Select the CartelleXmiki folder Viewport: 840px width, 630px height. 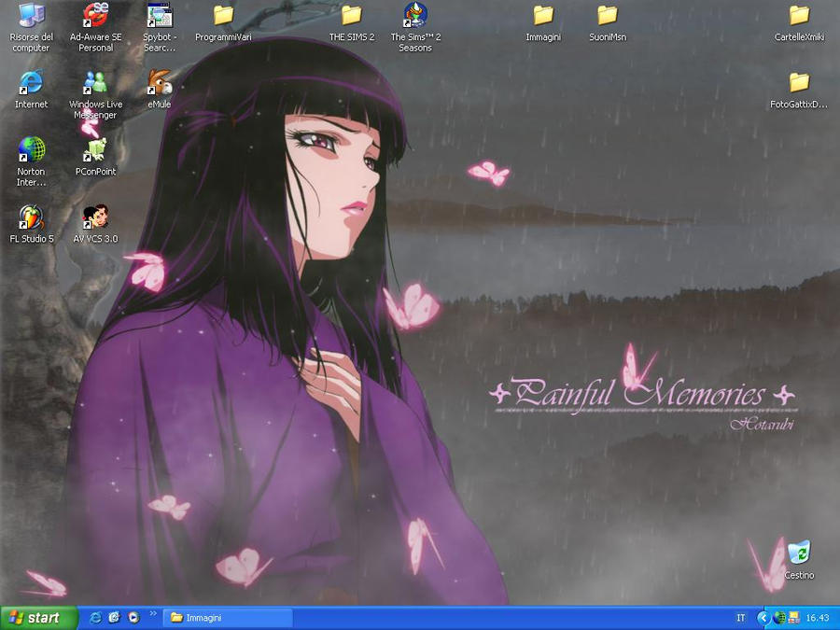pyautogui.click(x=799, y=22)
